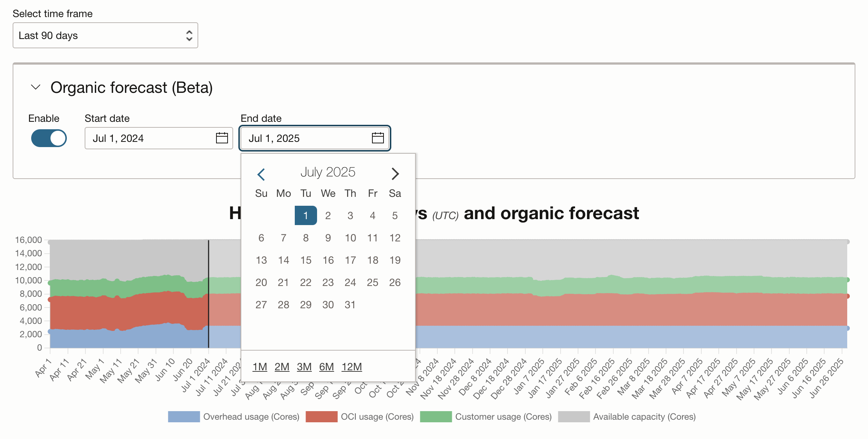Select July 31 in the calendar
The width and height of the screenshot is (868, 439).
click(x=350, y=305)
